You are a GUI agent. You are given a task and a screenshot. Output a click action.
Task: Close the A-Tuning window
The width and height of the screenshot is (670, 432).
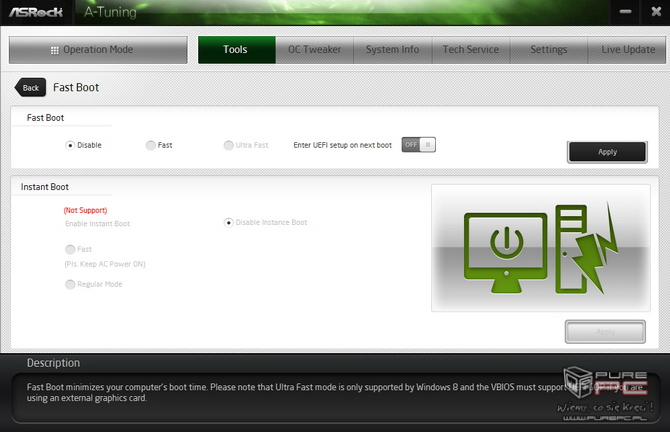pyautogui.click(x=656, y=12)
